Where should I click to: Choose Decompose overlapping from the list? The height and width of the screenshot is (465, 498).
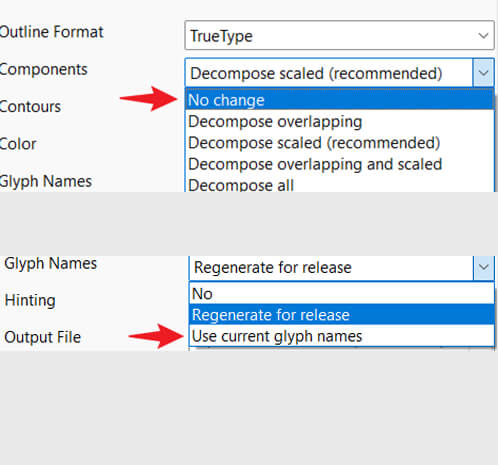340,121
